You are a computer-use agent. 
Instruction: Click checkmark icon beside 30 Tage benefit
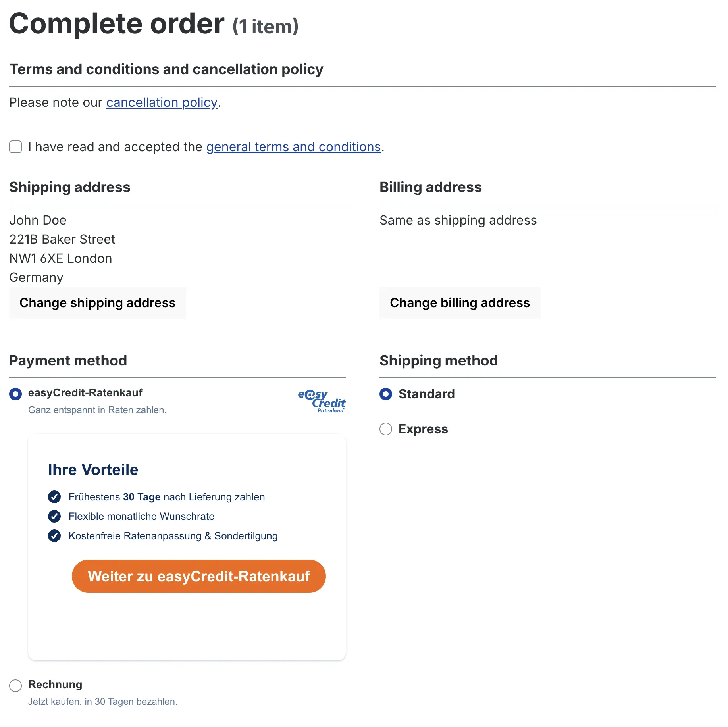(x=54, y=497)
